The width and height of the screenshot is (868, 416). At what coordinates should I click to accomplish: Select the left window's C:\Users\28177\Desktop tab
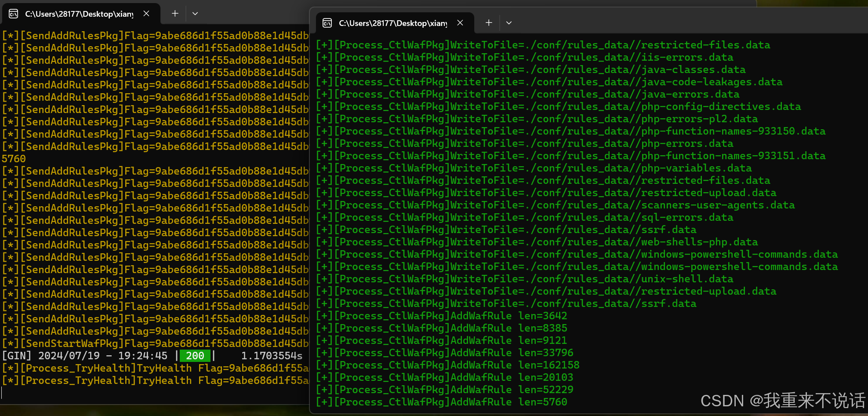coord(81,14)
